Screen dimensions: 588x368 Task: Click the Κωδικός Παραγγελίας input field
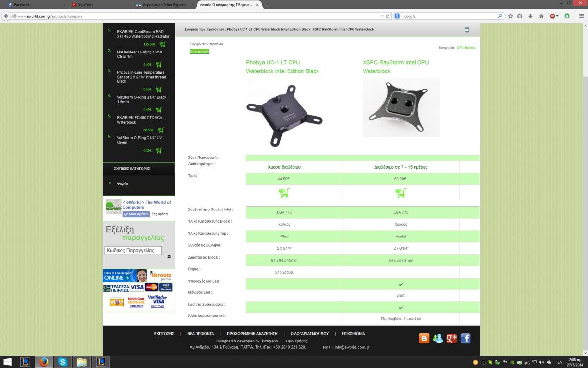click(133, 250)
